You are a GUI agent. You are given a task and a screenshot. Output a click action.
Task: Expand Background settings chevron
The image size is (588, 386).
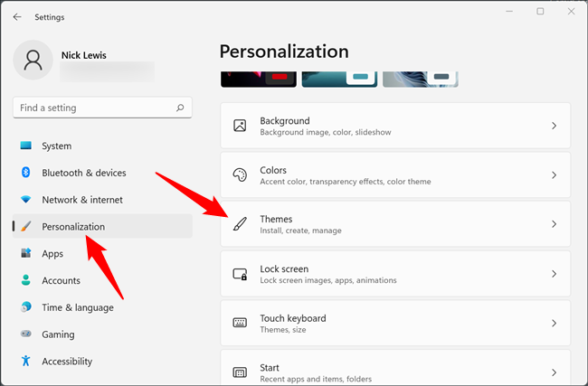554,126
